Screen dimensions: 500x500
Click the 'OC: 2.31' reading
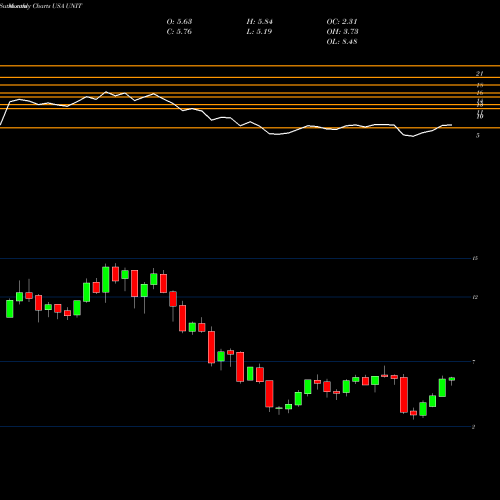[x=342, y=22]
